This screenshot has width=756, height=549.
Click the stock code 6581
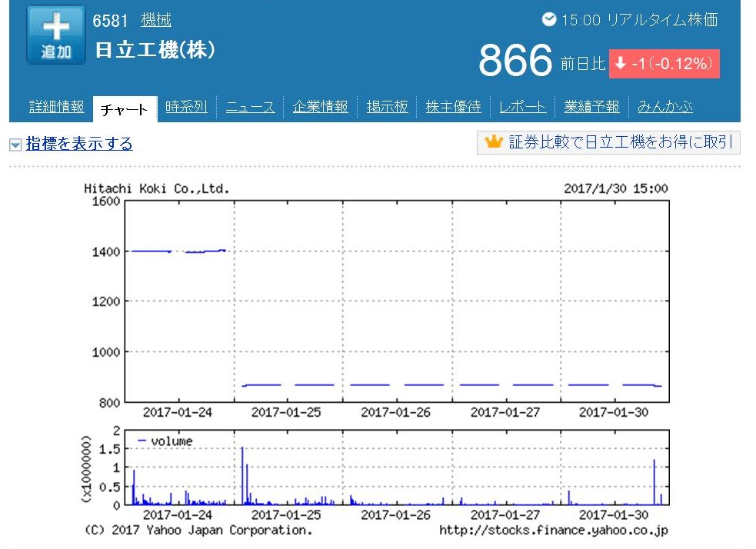[110, 21]
